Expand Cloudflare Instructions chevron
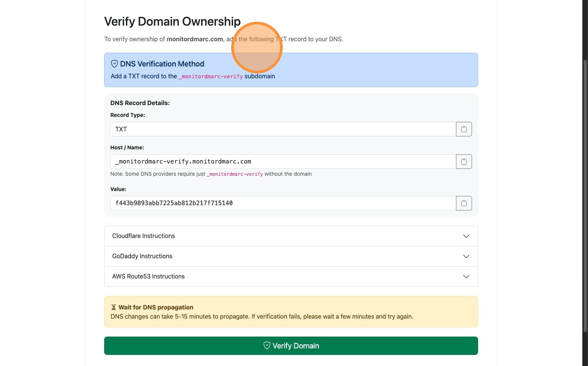 (466, 236)
